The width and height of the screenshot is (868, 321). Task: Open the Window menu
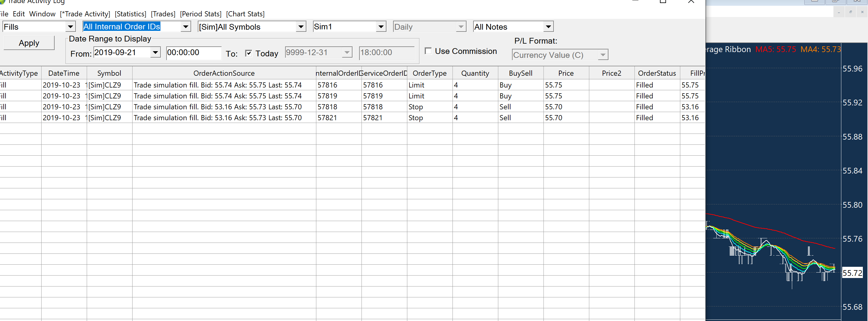point(42,14)
